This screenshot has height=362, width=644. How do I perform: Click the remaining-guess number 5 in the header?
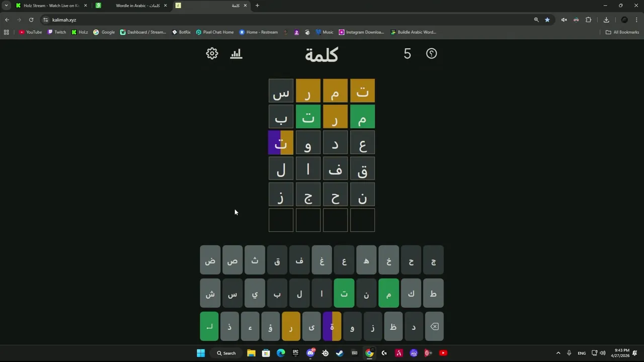(407, 53)
